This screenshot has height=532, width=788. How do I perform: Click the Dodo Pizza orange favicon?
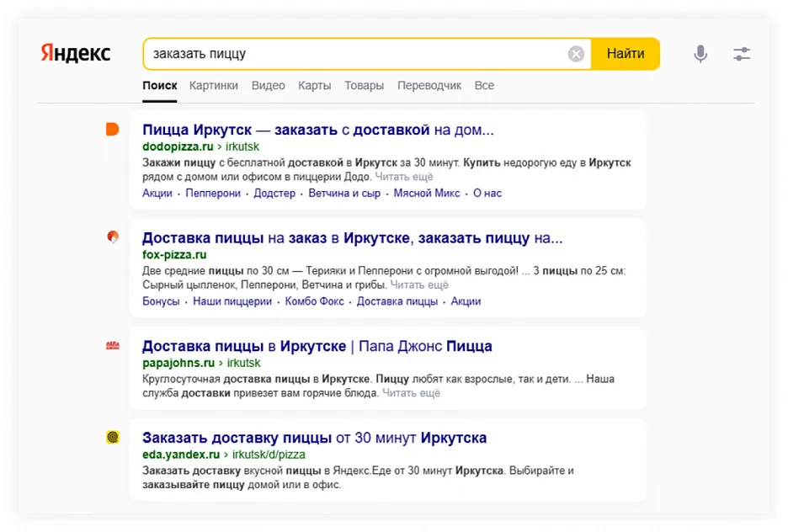112,129
